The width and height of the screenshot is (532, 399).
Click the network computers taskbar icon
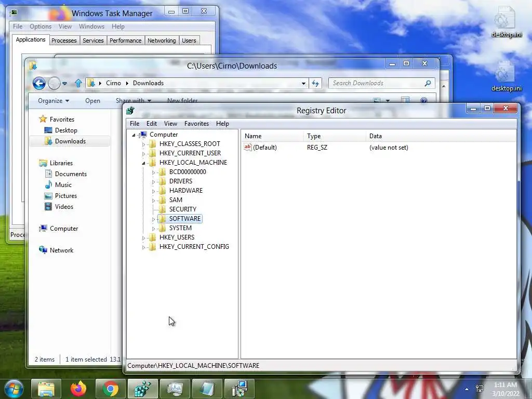click(240, 389)
